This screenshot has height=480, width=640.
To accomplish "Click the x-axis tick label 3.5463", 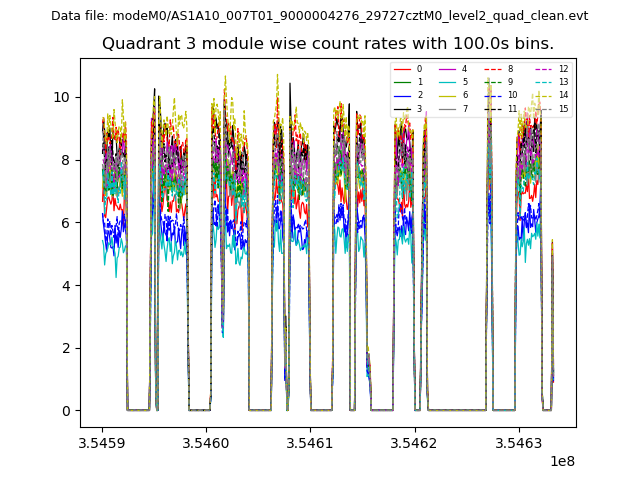I will (518, 442).
